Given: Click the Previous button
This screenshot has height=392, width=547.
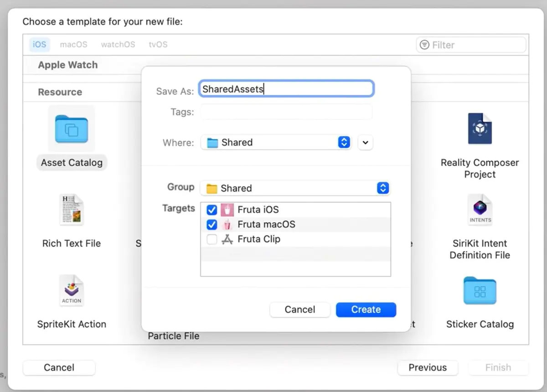Looking at the screenshot, I should 427,367.
